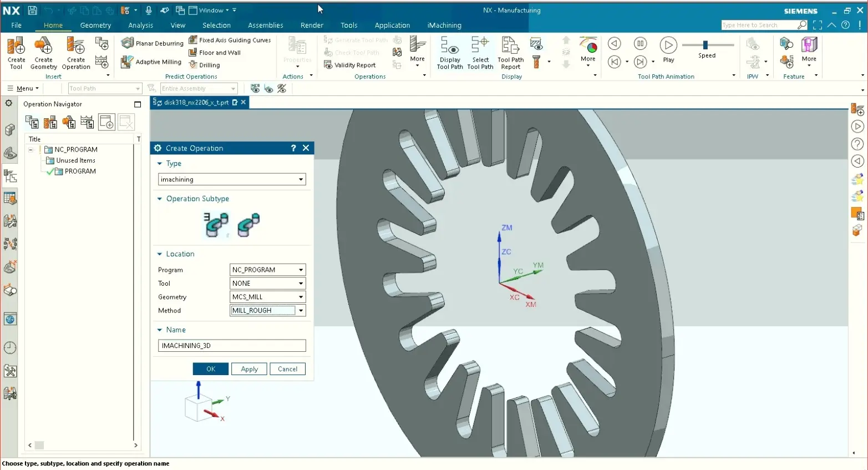Switch navigator to Machining Method View
Image resolution: width=868 pixels, height=470 pixels.
[x=87, y=122]
